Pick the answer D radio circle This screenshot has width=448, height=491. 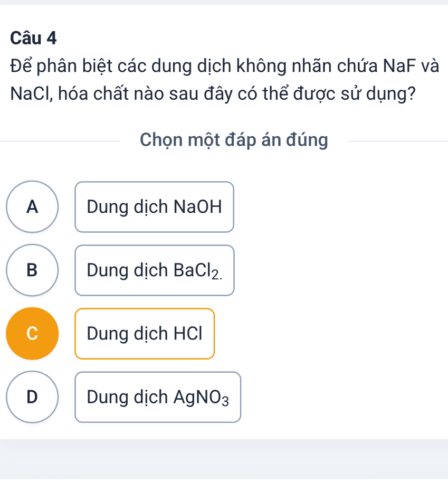[32, 397]
